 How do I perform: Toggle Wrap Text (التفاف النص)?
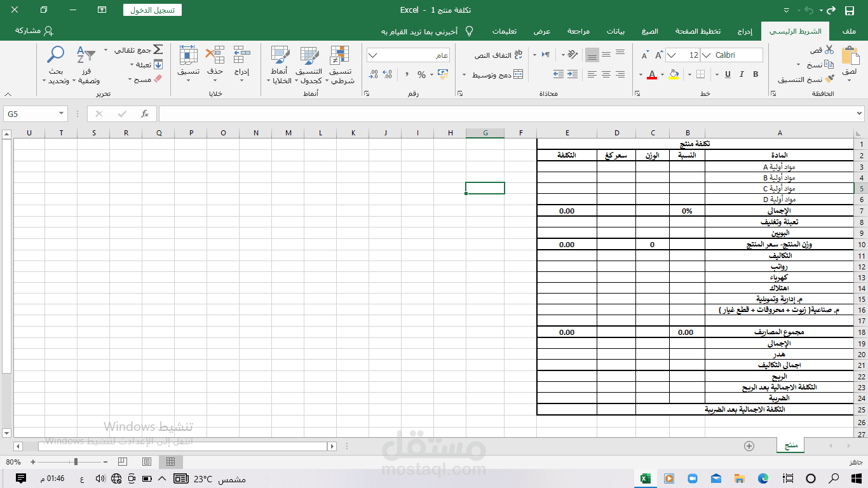(x=498, y=55)
